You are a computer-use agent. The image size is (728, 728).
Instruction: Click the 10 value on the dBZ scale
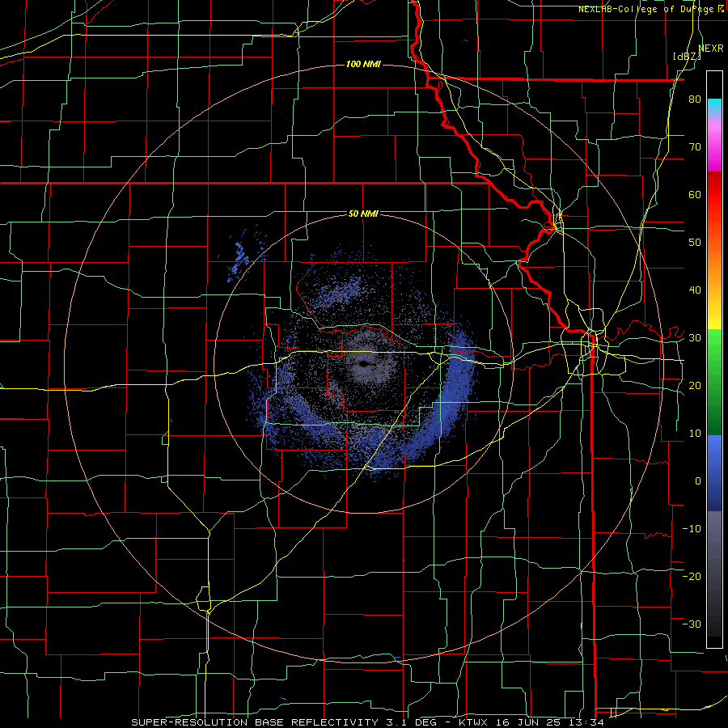pos(695,434)
